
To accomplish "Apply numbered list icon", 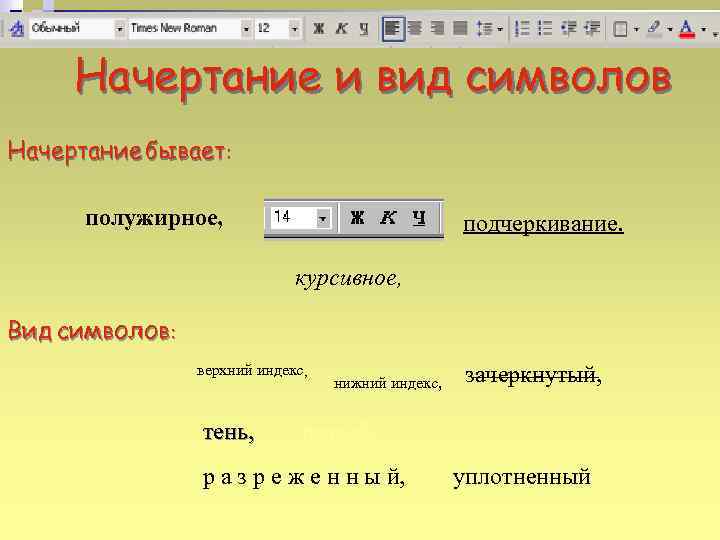I will pos(522,28).
